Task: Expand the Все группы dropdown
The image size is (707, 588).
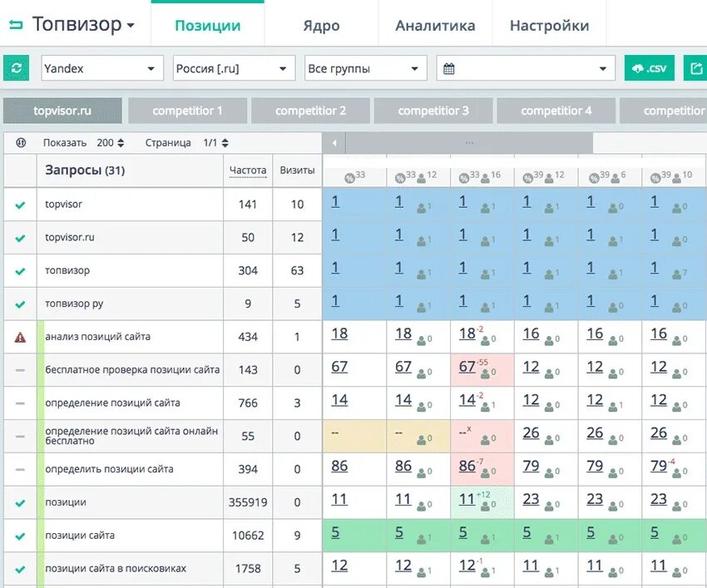Action: point(365,67)
